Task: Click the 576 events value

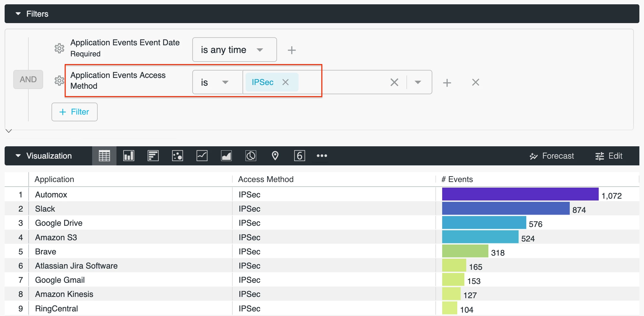Action: click(536, 224)
